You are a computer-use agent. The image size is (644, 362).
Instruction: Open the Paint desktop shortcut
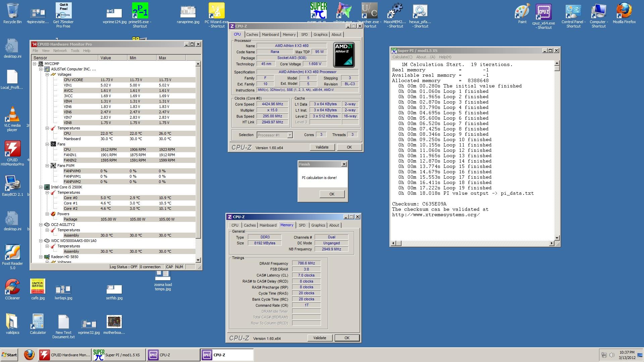point(522,13)
